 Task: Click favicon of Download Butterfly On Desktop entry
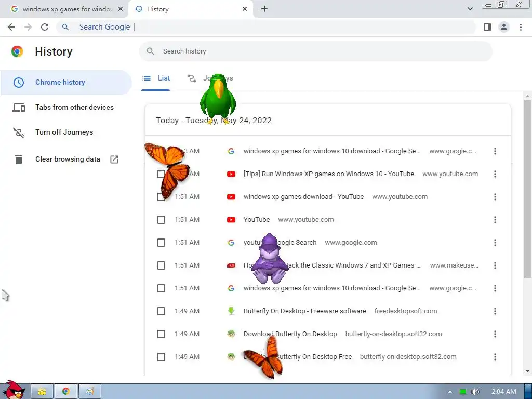pos(231,334)
